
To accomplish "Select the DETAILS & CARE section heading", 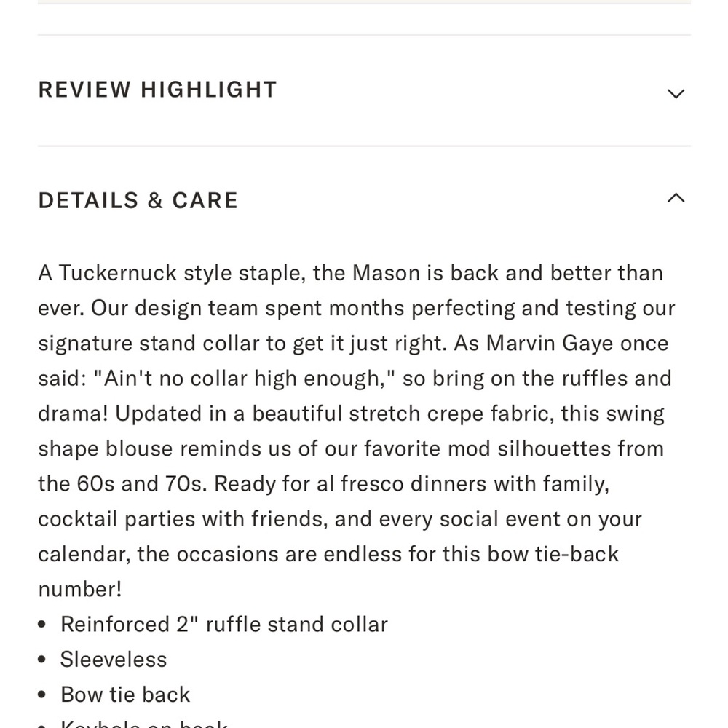I will coord(138,201).
